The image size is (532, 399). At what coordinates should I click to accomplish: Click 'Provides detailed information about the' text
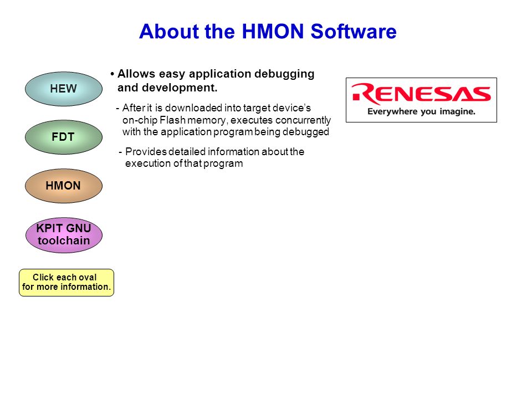pos(215,151)
